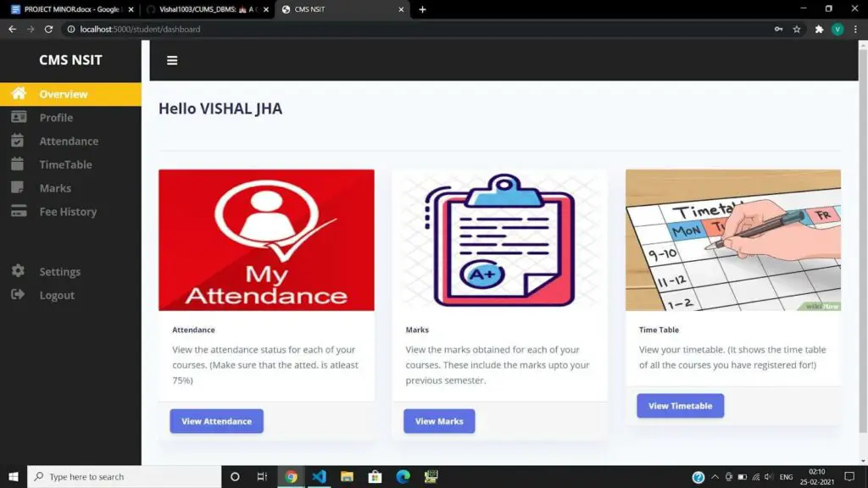Open the browser Extensions puzzle icon
The height and width of the screenshot is (488, 868).
coord(818,29)
